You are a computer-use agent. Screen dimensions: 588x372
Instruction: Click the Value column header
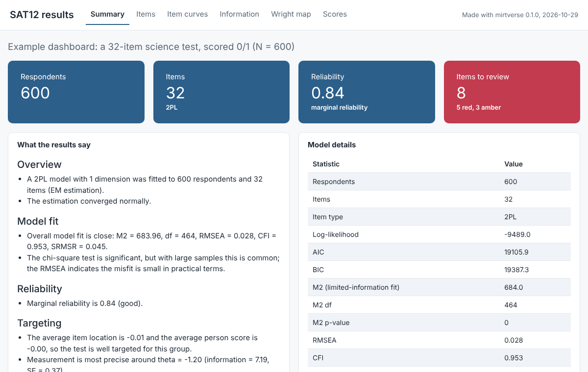[514, 164]
